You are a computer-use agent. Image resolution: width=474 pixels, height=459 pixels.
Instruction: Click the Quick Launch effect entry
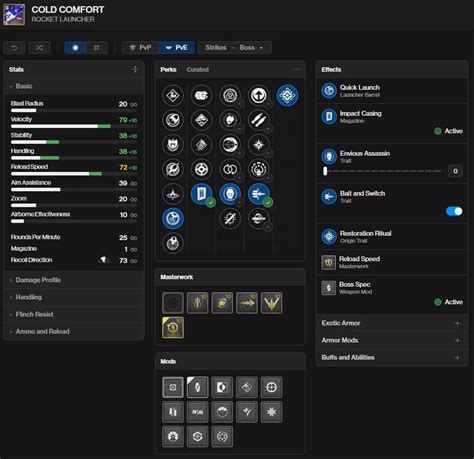click(392, 91)
